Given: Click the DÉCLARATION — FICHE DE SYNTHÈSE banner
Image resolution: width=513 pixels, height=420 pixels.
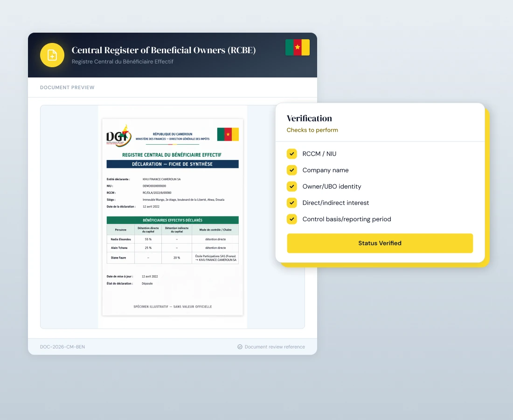Looking at the screenshot, I should click(x=173, y=164).
